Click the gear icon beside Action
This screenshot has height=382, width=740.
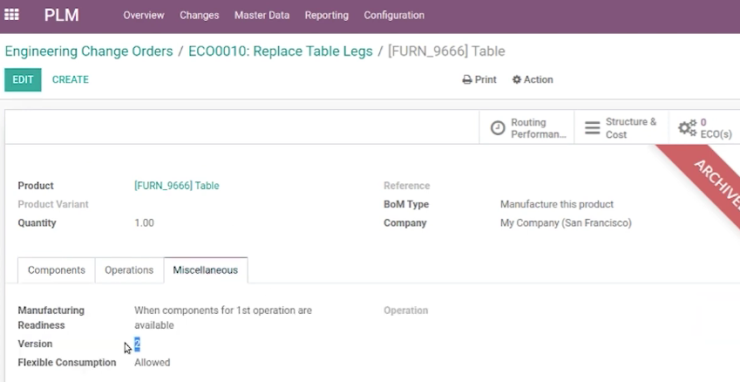point(517,80)
